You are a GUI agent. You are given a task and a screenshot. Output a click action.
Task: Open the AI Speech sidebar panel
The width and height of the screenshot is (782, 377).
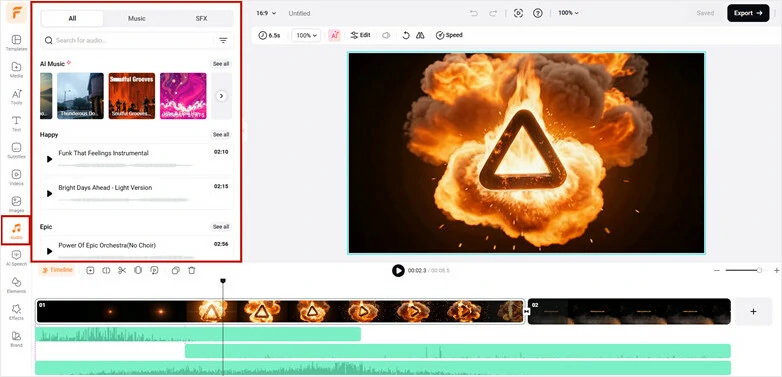pyautogui.click(x=16, y=258)
